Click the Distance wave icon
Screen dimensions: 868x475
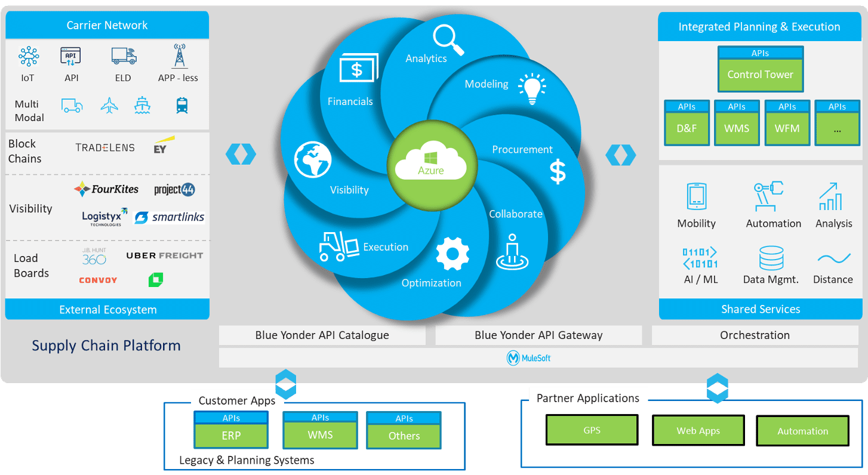click(834, 258)
